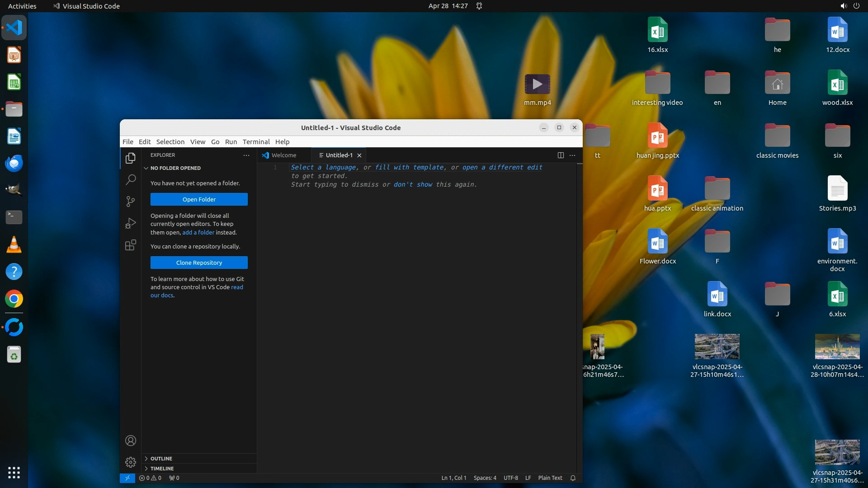
Task: Click the Clone Repository button
Action: point(199,263)
